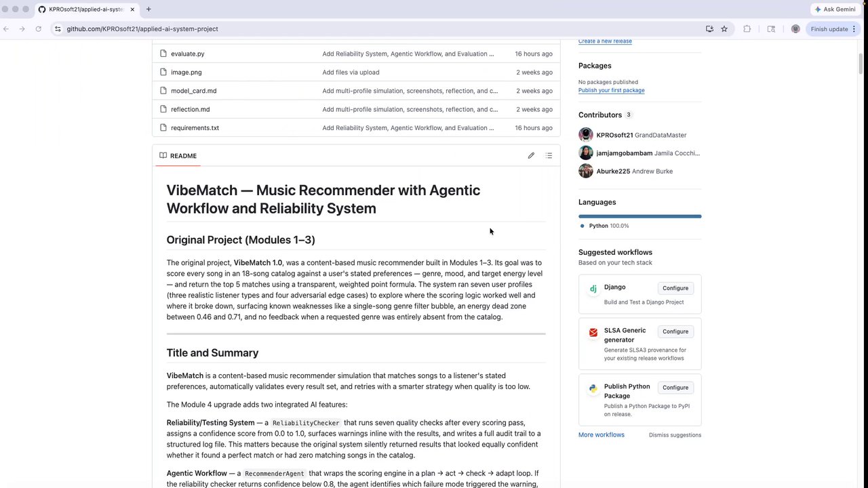Open Aburke225 contributor avatar
868x488 pixels.
click(x=586, y=171)
